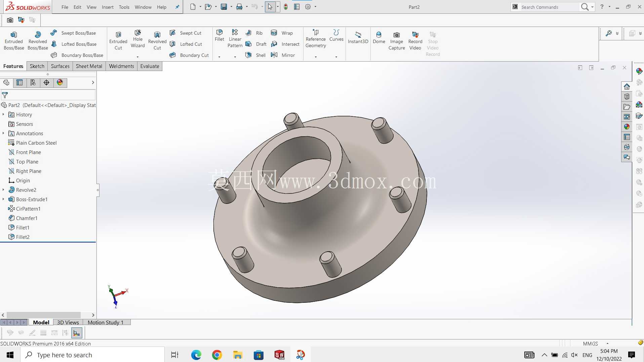Select the Revolved Cut tool
This screenshot has height=362, width=644.
coord(157,41)
